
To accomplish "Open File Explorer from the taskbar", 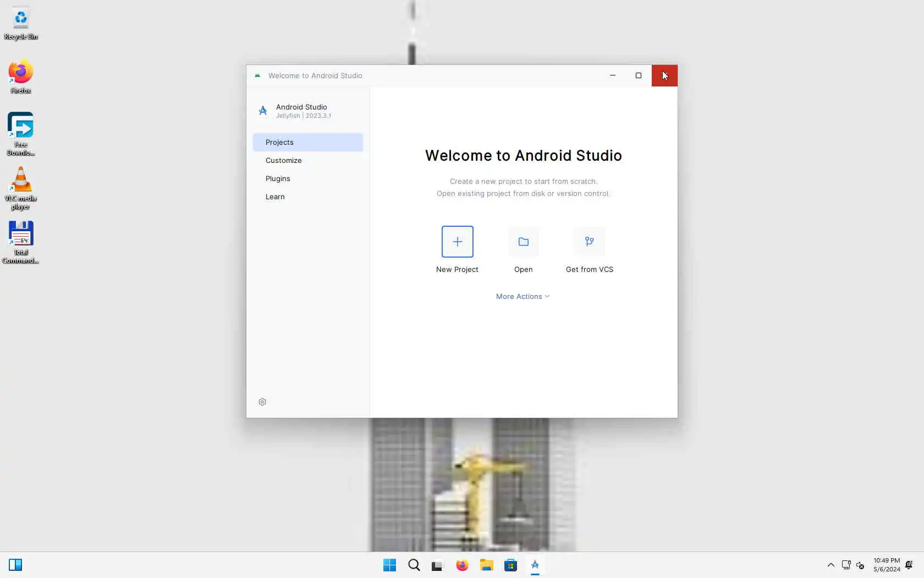I will [x=486, y=565].
